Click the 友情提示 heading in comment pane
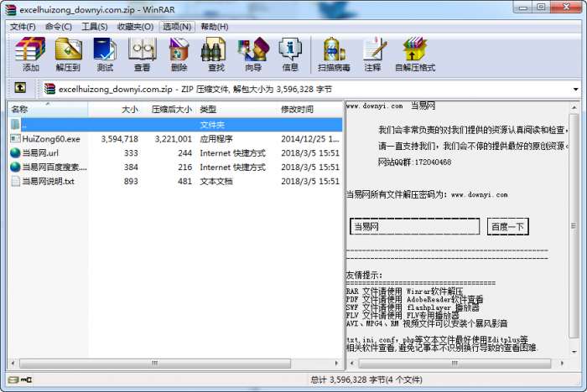The height and width of the screenshot is (392, 587). coord(364,276)
